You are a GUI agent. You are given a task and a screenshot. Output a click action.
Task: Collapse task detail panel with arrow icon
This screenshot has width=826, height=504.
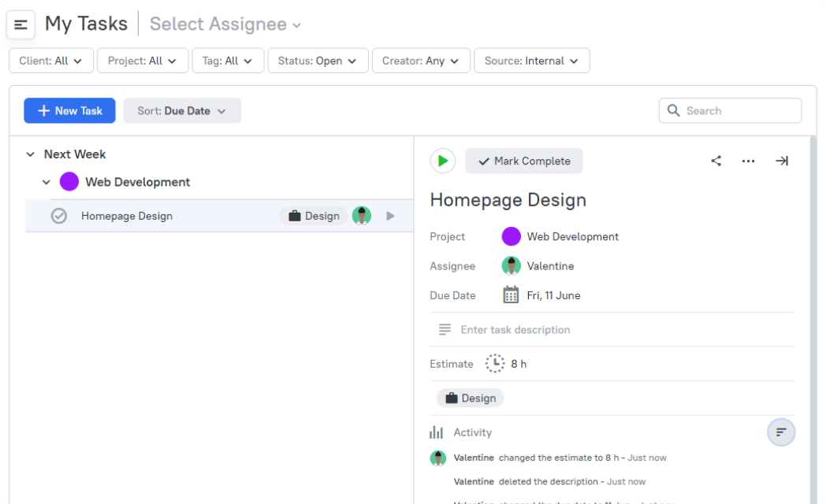pyautogui.click(x=782, y=161)
